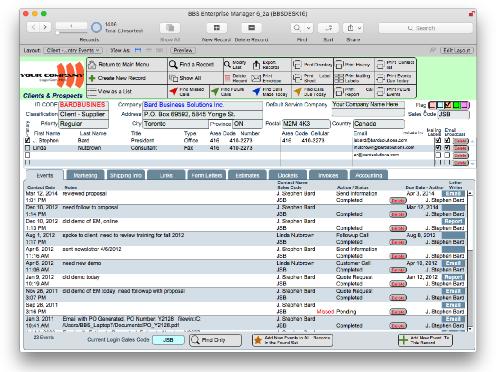Toggle the empty third contact row checkbox
Image resolution: width=501 pixels, height=372 pixels.
(28, 155)
